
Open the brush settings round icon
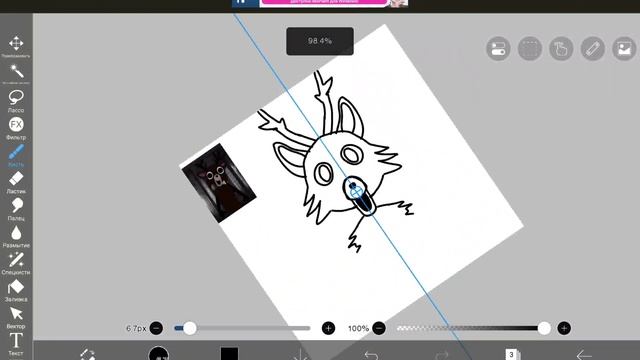(x=159, y=353)
